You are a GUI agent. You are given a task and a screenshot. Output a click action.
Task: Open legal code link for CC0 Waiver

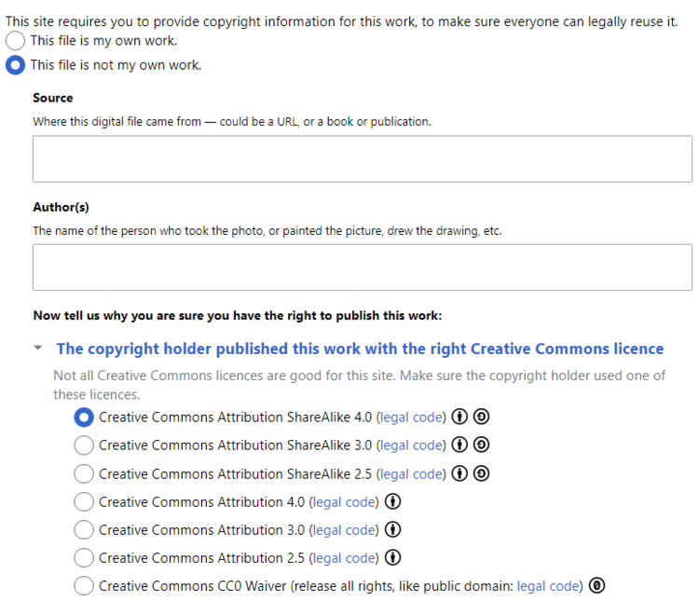click(548, 586)
